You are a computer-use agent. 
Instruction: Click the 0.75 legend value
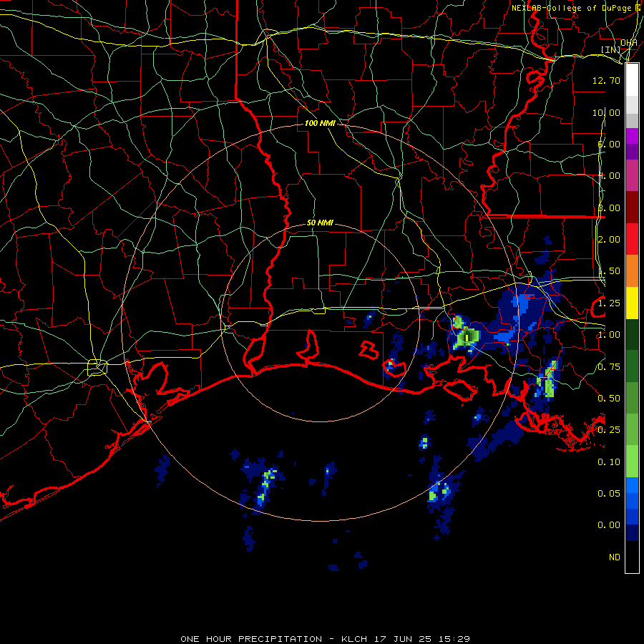tap(609, 367)
